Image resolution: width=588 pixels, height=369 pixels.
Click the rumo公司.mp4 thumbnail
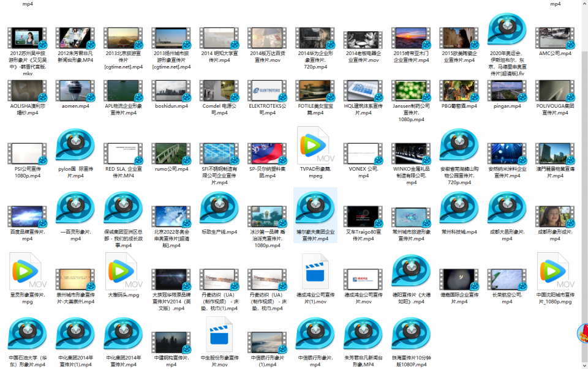(171, 153)
